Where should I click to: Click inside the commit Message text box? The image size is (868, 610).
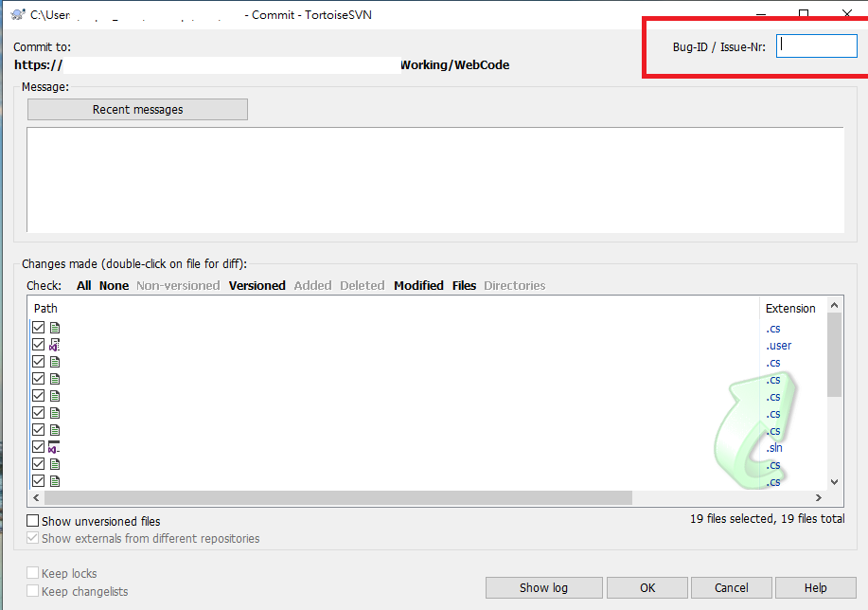pyautogui.click(x=435, y=180)
